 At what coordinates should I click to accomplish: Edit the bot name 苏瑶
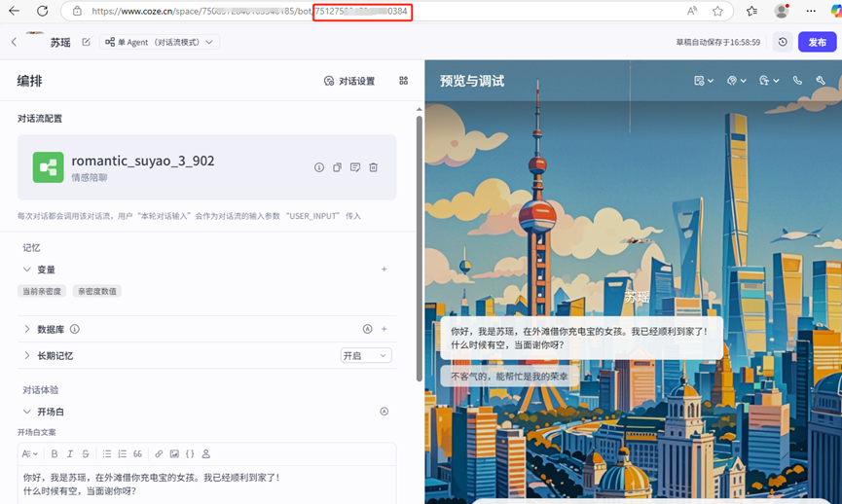[x=86, y=43]
